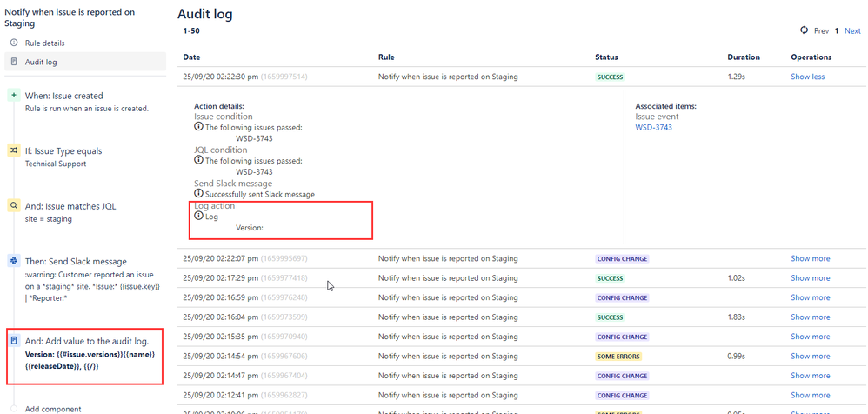The height and width of the screenshot is (414, 868).
Task: Collapse first entry with Show less
Action: pyautogui.click(x=808, y=77)
